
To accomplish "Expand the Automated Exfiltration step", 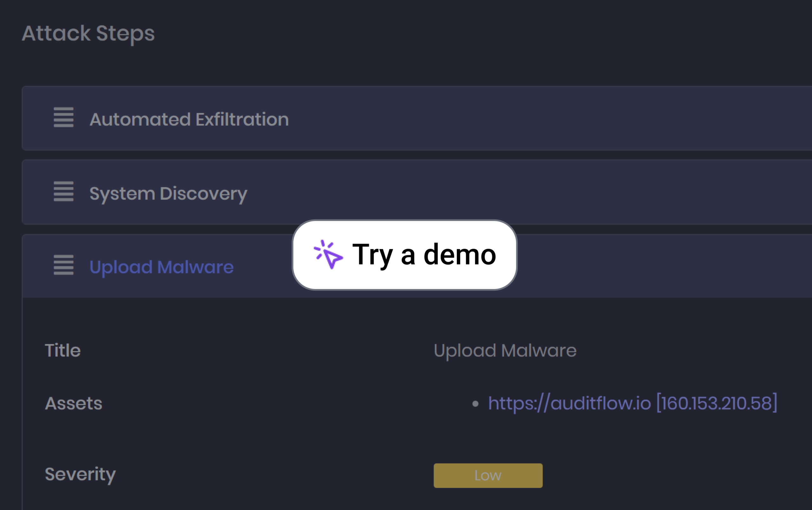I will [189, 119].
